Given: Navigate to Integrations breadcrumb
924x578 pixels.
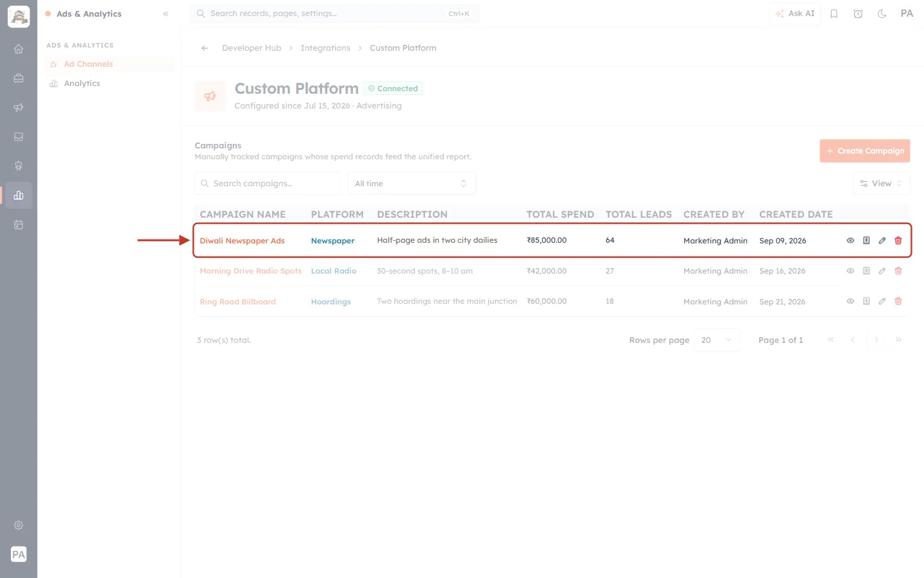Looking at the screenshot, I should tap(325, 48).
